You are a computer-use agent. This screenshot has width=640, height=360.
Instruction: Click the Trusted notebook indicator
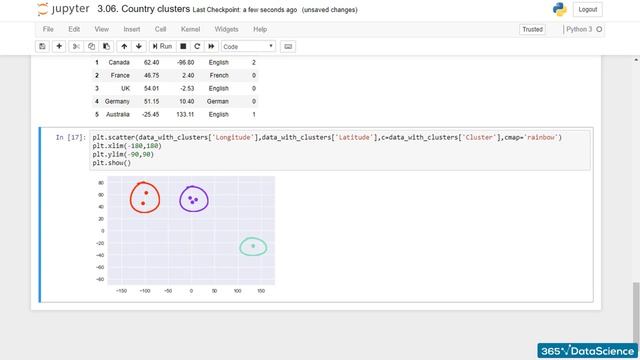(532, 29)
